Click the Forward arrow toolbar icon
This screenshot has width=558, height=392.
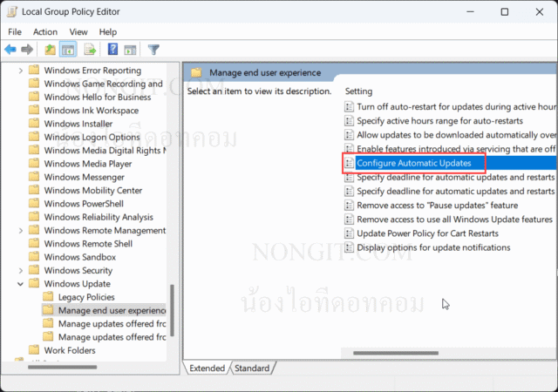[x=27, y=50]
